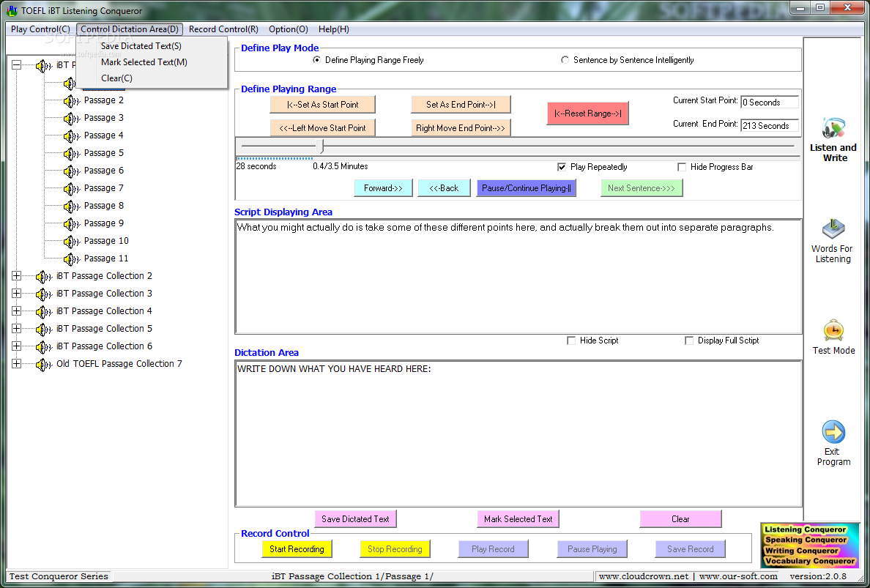Viewport: 870px width, 588px height.
Task: Open the Play Control menu
Action: coord(40,29)
